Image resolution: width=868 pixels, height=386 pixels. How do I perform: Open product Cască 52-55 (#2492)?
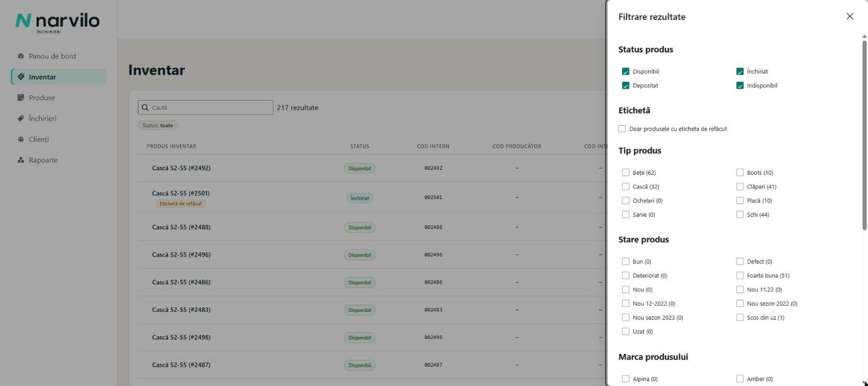[181, 168]
